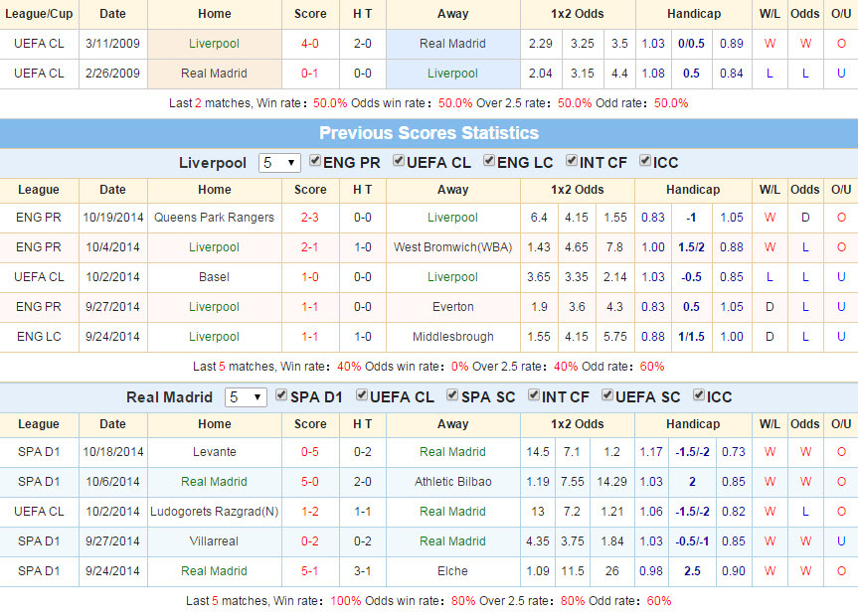The height and width of the screenshot is (616, 858).
Task: Click Villarreal team name
Action: click(x=214, y=541)
